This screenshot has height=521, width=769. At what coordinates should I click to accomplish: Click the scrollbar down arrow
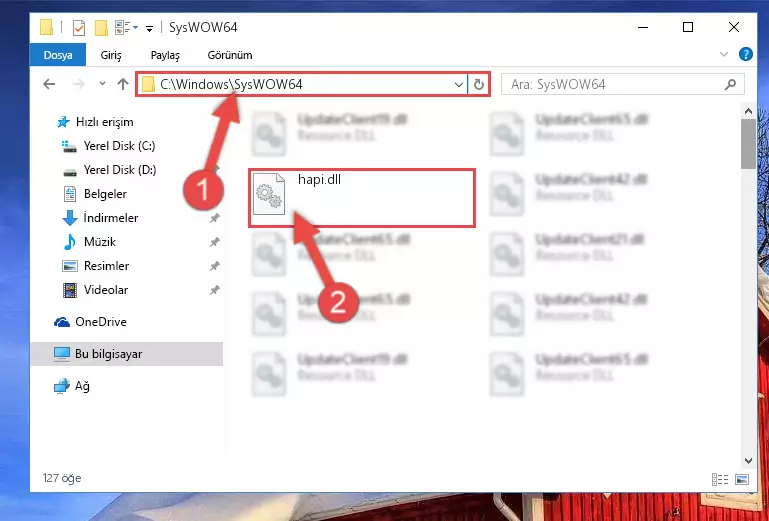[x=748, y=460]
